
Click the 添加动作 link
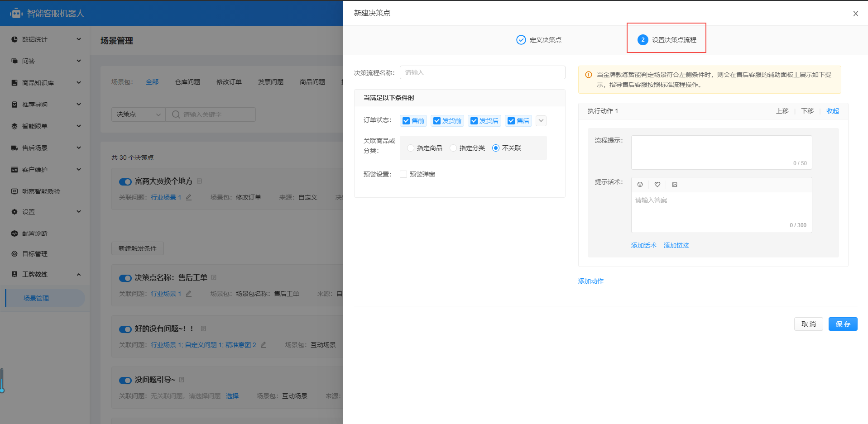591,281
